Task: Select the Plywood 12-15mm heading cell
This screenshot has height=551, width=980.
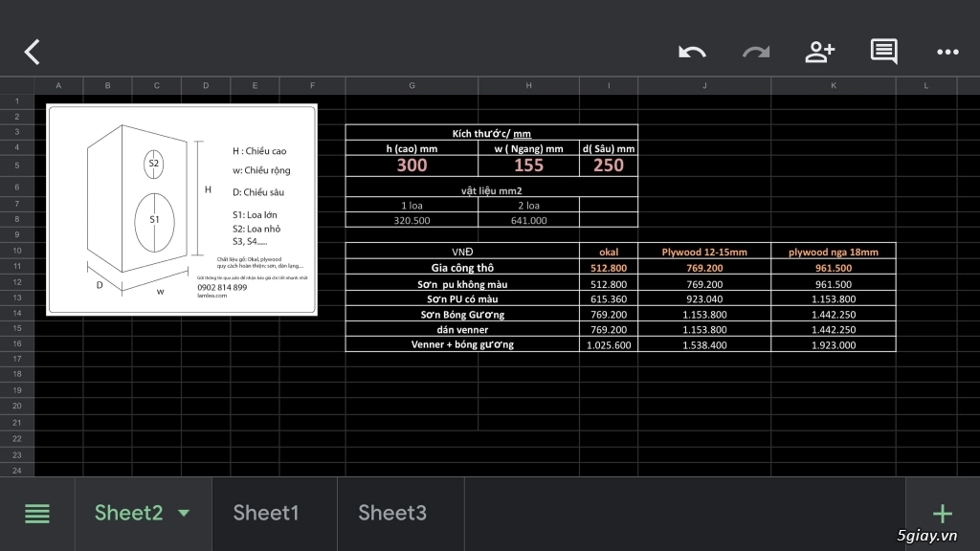Action: [x=704, y=252]
